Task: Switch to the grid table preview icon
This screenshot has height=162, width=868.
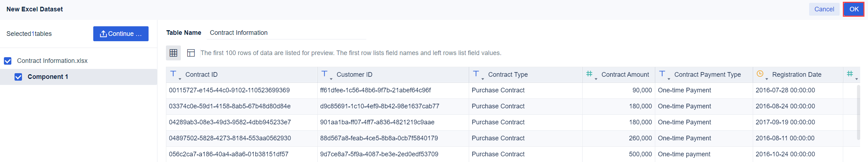Action: [173, 53]
